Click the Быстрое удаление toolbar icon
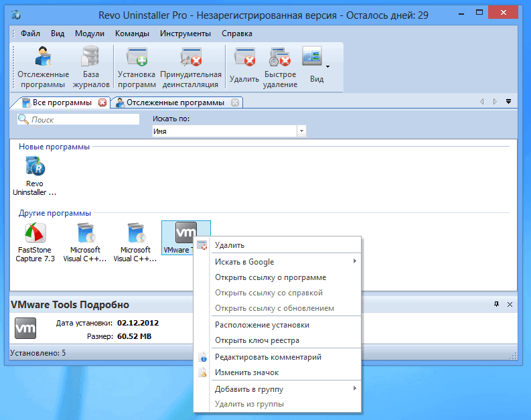The width and height of the screenshot is (531, 420). coord(280,68)
